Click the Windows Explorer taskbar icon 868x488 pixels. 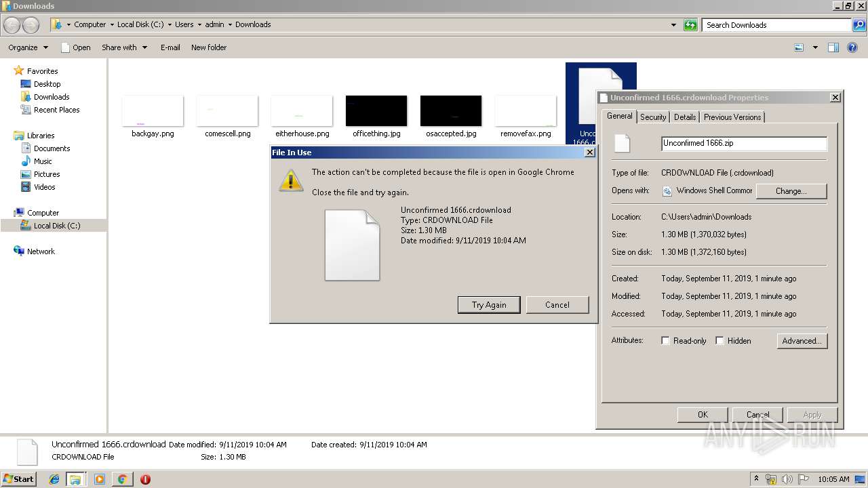(x=75, y=479)
